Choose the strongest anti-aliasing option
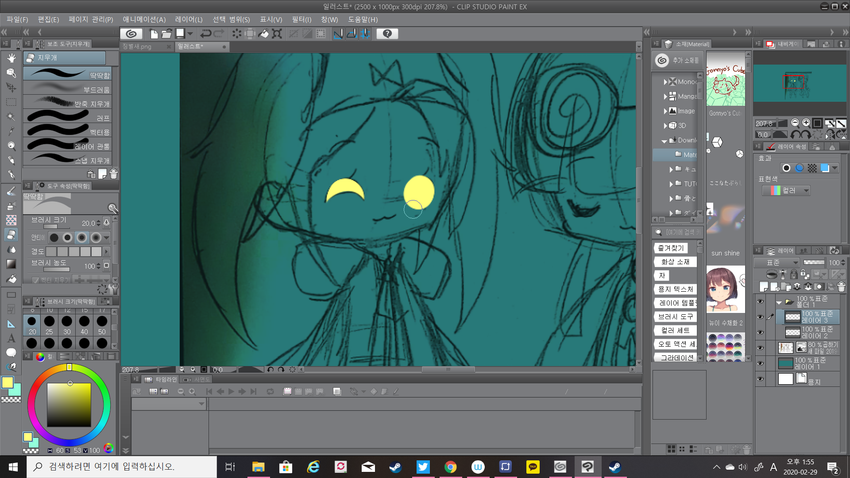Screen dimensions: 850x478 pos(96,237)
